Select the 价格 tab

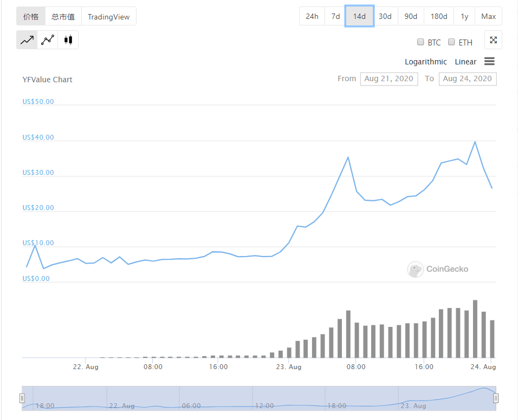[31, 16]
